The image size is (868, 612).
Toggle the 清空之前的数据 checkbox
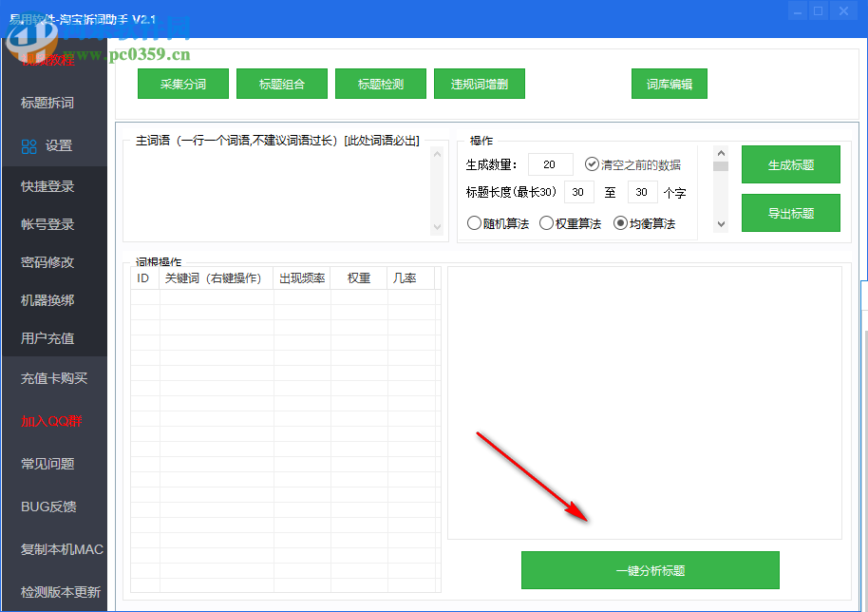point(593,163)
